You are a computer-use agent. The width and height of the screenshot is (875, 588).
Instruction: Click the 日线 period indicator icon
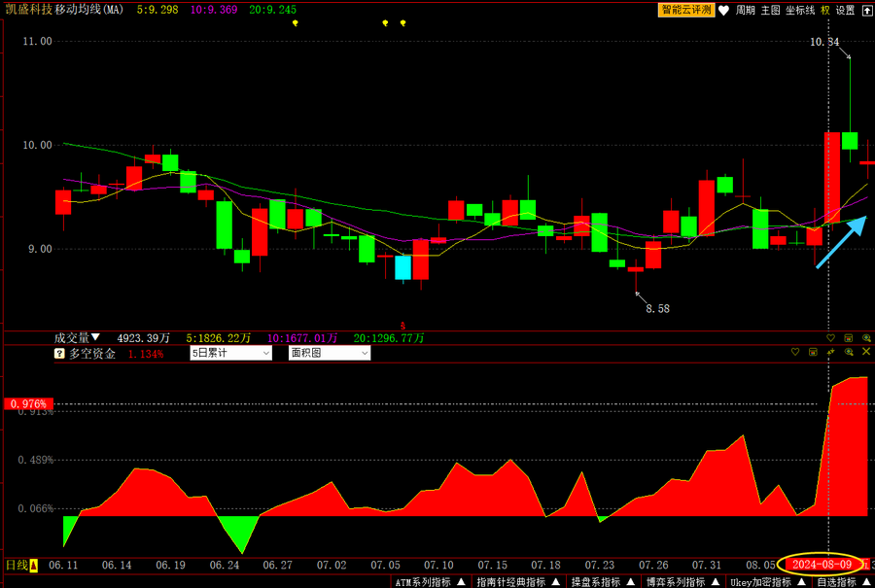[33, 566]
